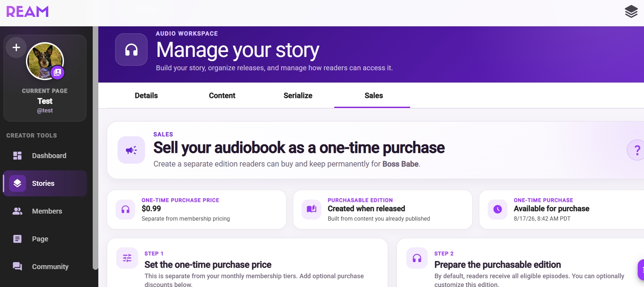Click the sliders icon for Step 1
The width and height of the screenshot is (644, 287).
coord(127,258)
